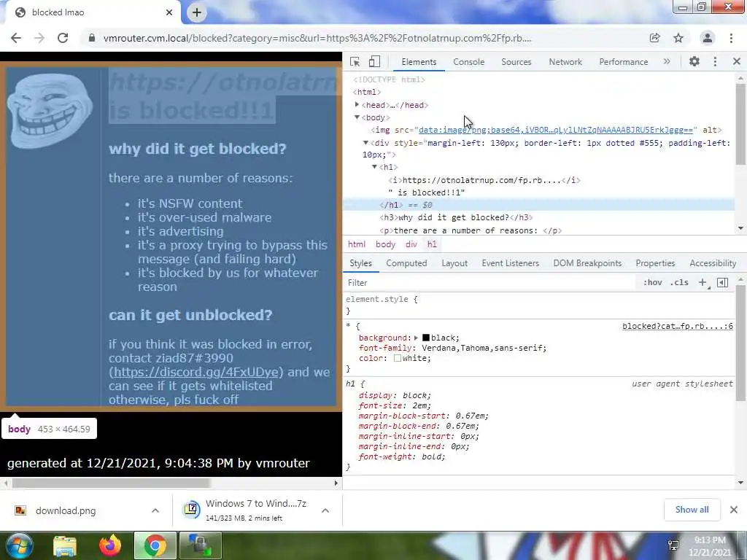The width and height of the screenshot is (747, 560).
Task: Open the Performance tab
Action: (x=623, y=62)
